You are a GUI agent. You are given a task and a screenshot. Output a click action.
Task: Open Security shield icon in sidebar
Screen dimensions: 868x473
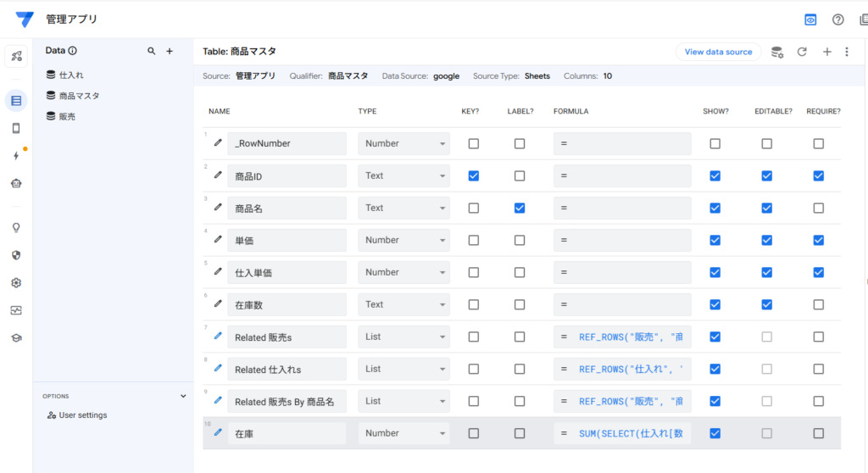click(16, 255)
